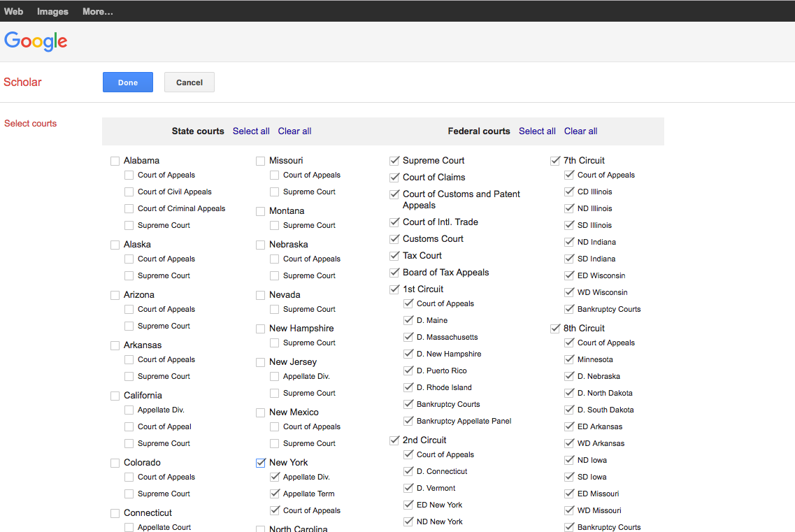Enable the Alabama checkbox
This screenshot has width=795, height=532.
[115, 161]
